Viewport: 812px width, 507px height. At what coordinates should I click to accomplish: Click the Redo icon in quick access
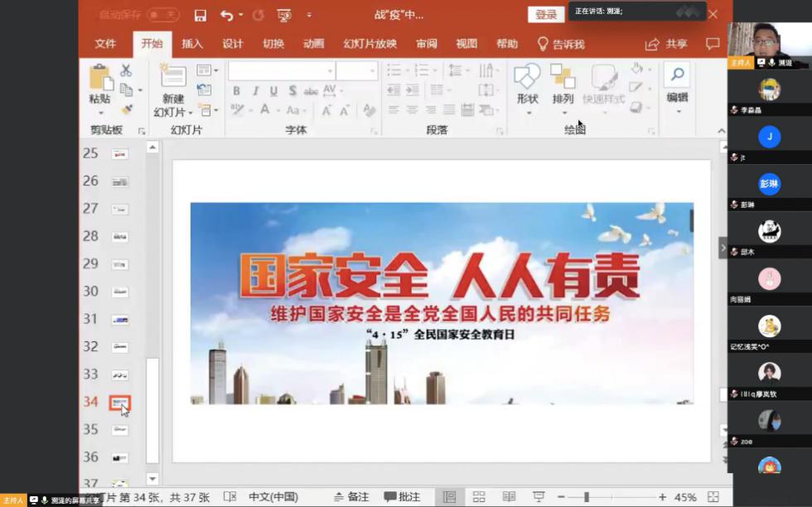[x=258, y=16]
